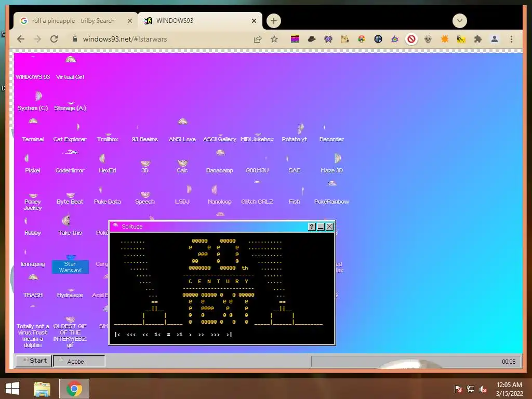Viewport: 532px width, 399px height.
Task: Open the PokéRainbow desktop icon
Action: click(331, 193)
